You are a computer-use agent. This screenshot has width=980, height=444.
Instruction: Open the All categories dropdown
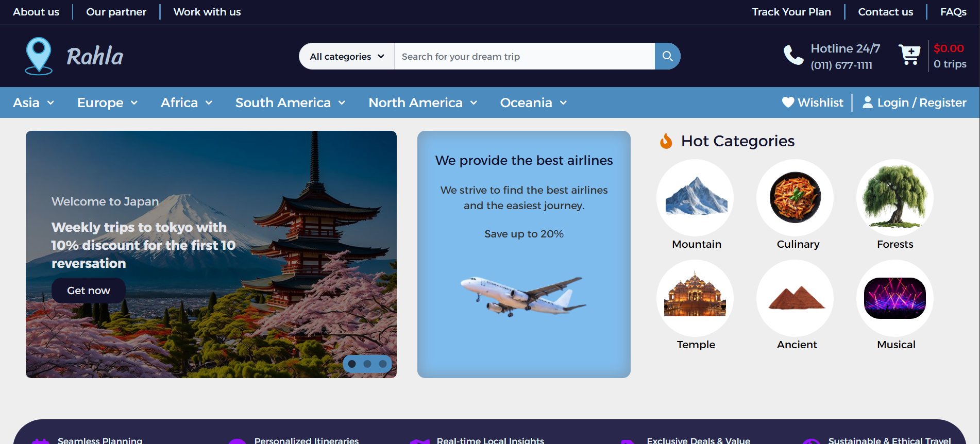[347, 56]
